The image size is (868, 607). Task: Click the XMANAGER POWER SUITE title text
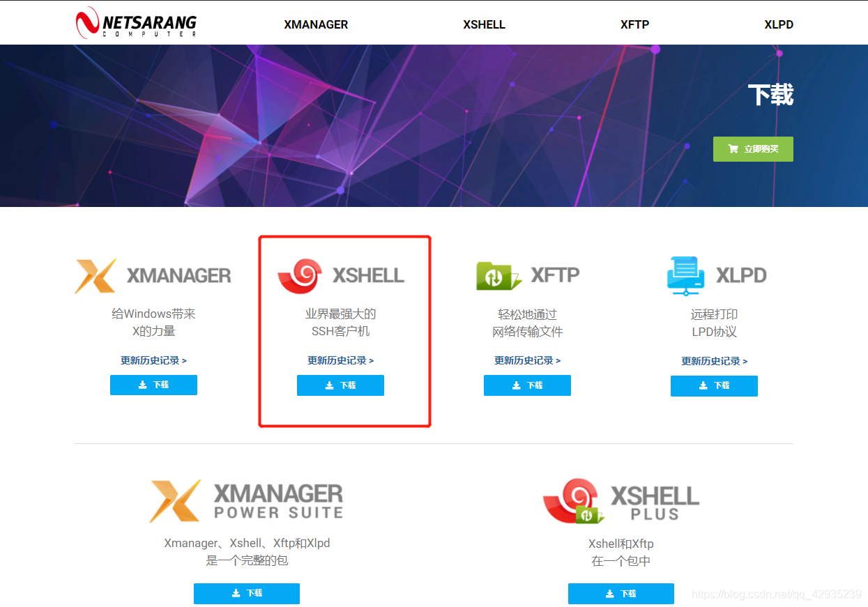(x=278, y=502)
